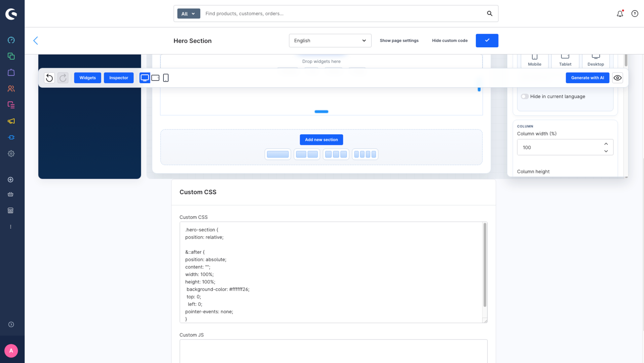This screenshot has height=363, width=644.
Task: Open the Marketing megaphone icon
Action: [11, 121]
